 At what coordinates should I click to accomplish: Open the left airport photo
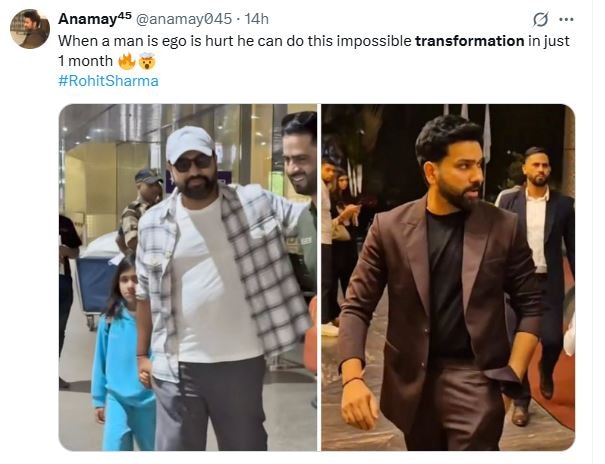point(188,277)
